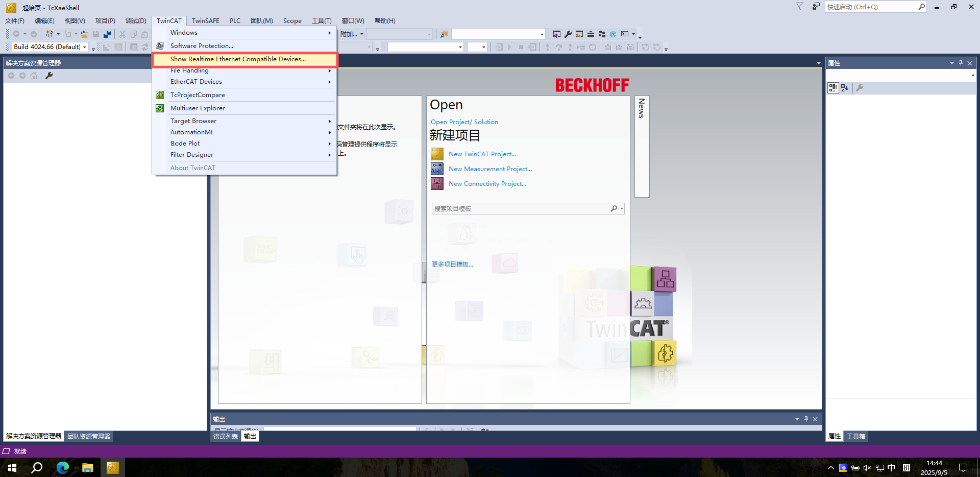Click the New Measurement Project... link

click(x=490, y=169)
